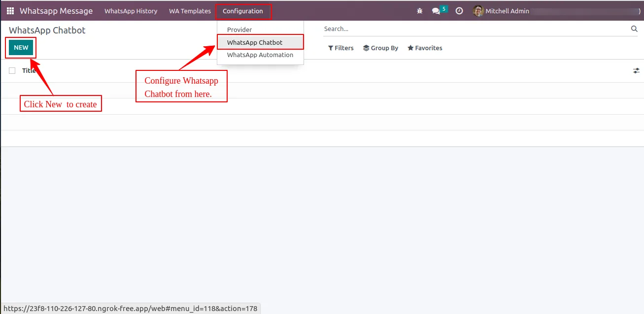
Task: Click the search magnifier icon
Action: [x=634, y=29]
